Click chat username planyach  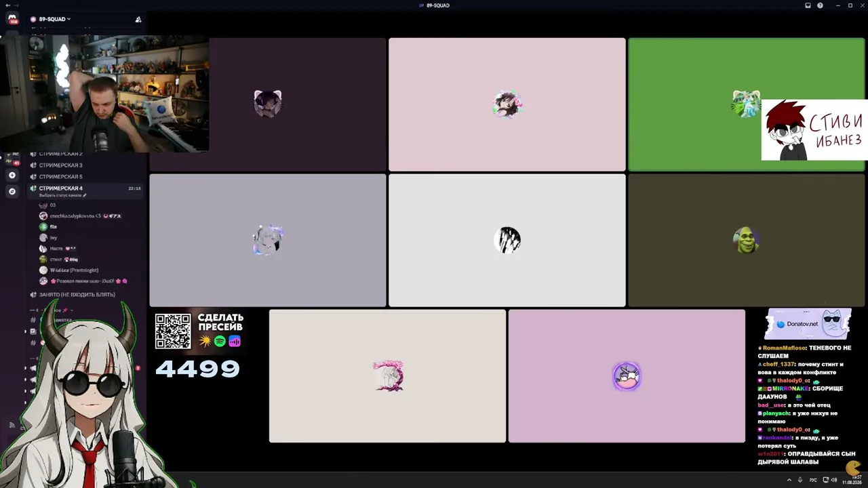pyautogui.click(x=776, y=413)
